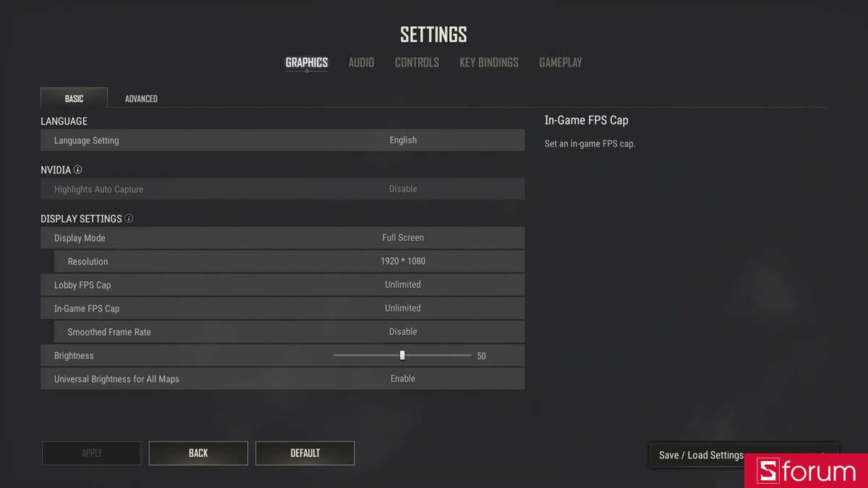Toggle Highlights Auto Capture option

point(403,189)
